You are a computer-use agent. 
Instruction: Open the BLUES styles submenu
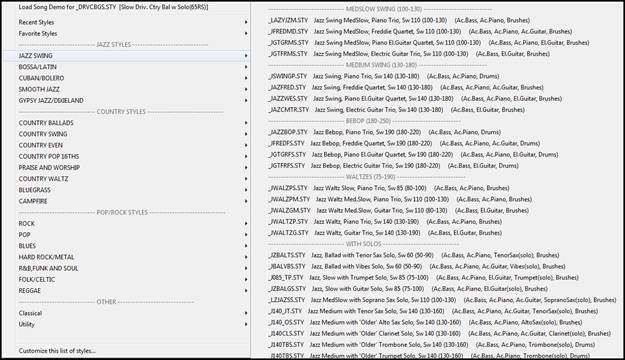[126, 246]
